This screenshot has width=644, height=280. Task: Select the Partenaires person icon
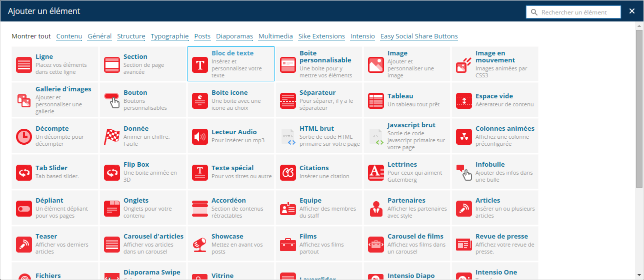(376, 209)
